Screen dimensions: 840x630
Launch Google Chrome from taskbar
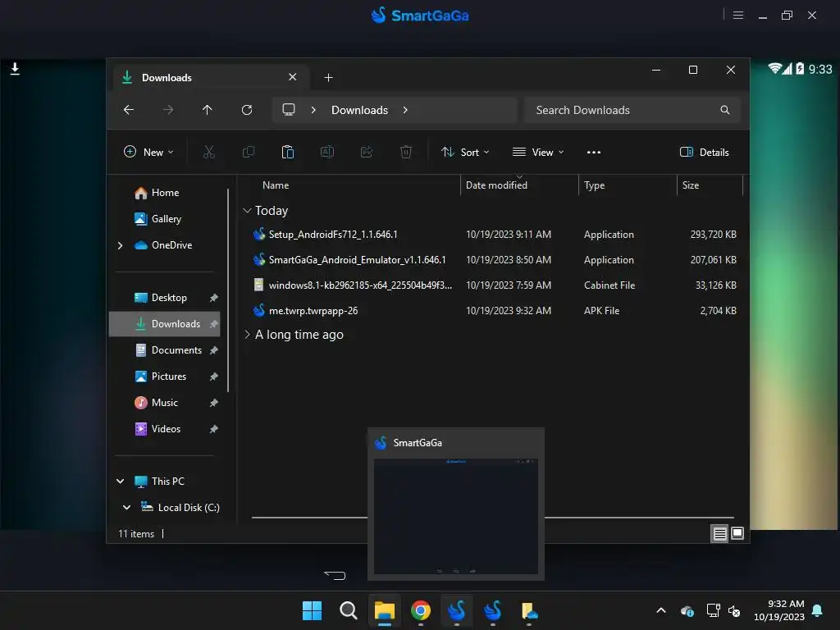pos(421,610)
